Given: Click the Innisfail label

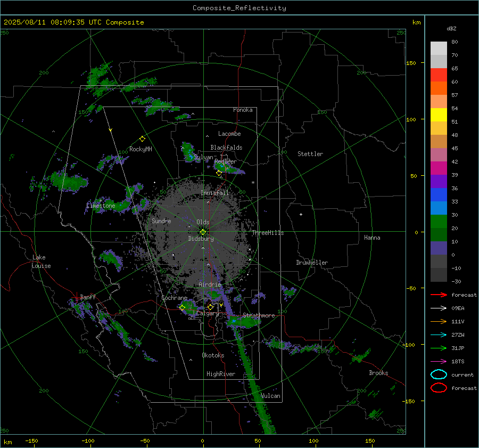Looking at the screenshot, I should point(214,193).
